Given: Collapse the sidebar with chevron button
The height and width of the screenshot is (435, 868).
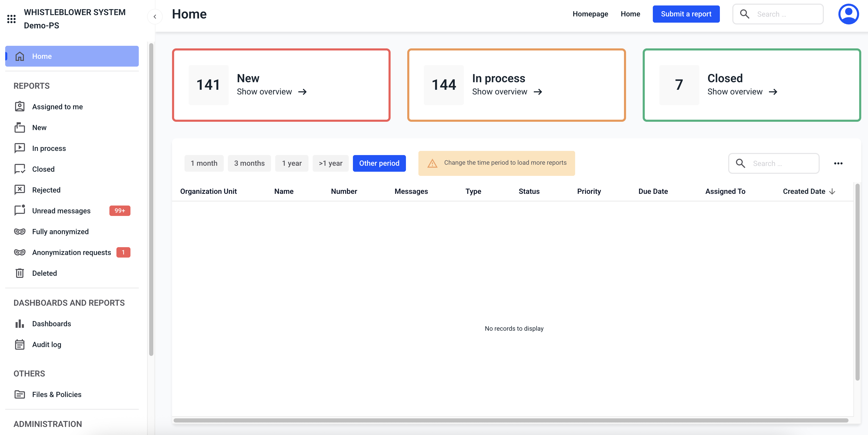Looking at the screenshot, I should click(x=155, y=17).
